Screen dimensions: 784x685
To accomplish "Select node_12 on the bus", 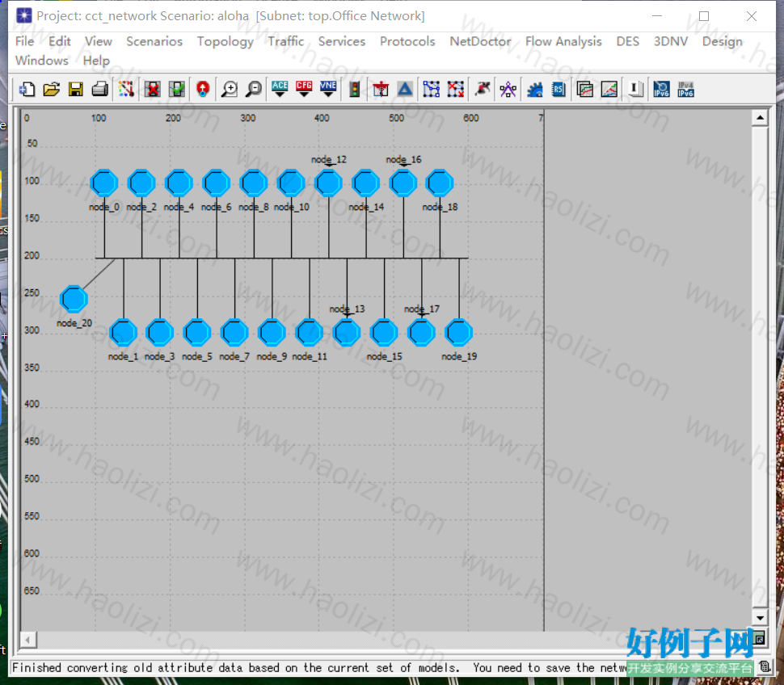I will point(328,183).
